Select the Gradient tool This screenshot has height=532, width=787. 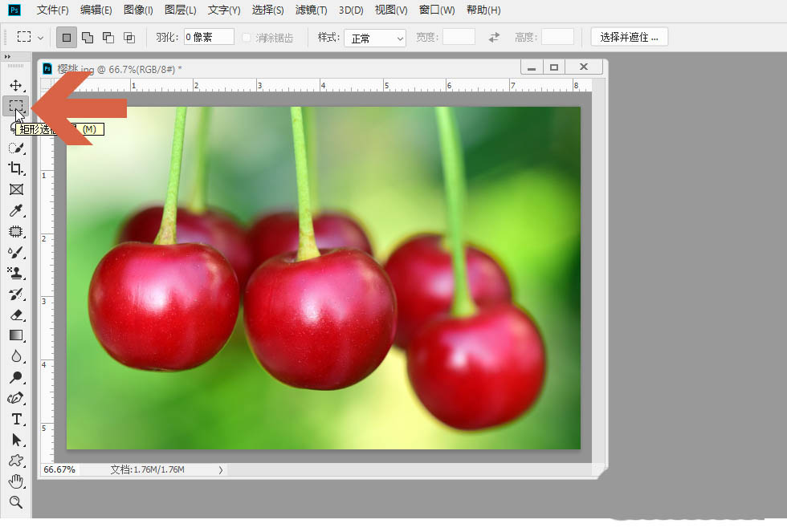pyautogui.click(x=15, y=335)
